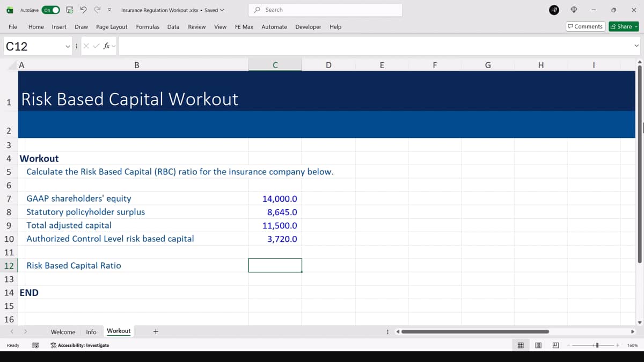Select column B header
Screen dimensions: 644x362
(x=137, y=65)
